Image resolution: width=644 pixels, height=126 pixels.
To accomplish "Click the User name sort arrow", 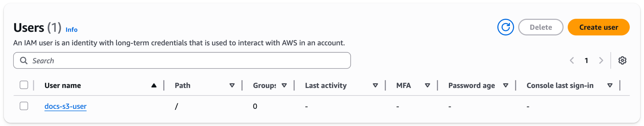I will [154, 85].
